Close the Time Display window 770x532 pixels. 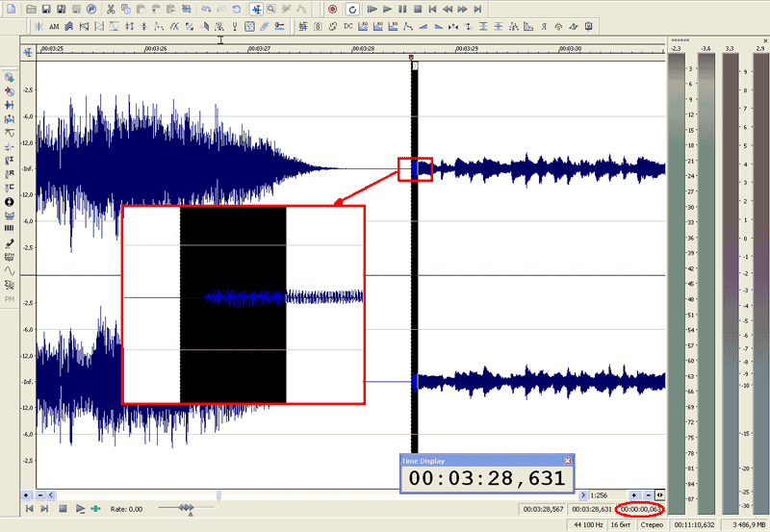[x=567, y=461]
